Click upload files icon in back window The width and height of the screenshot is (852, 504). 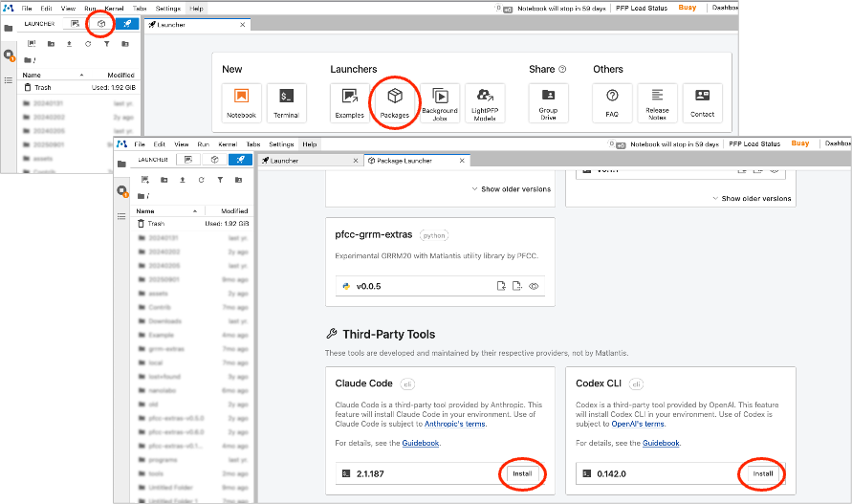(x=69, y=44)
